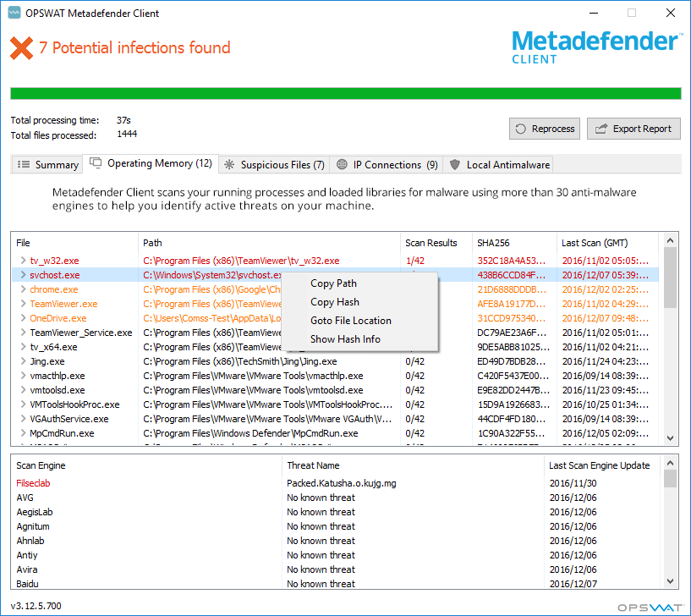Expand the chrome.exe row arrow
Viewport: 691px width, 616px height.
click(23, 289)
